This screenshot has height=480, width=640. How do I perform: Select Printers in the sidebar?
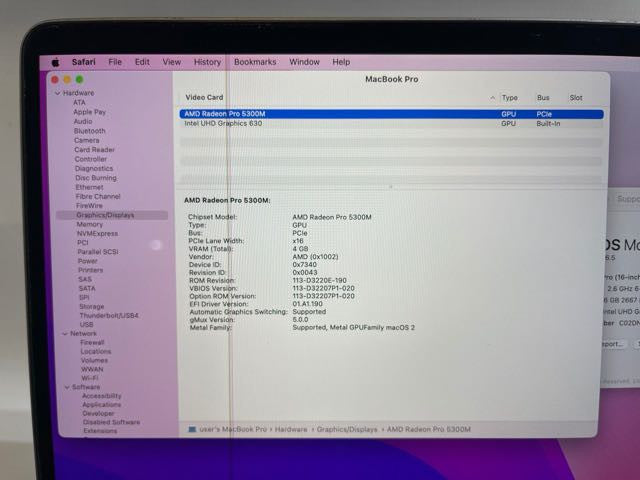click(91, 270)
